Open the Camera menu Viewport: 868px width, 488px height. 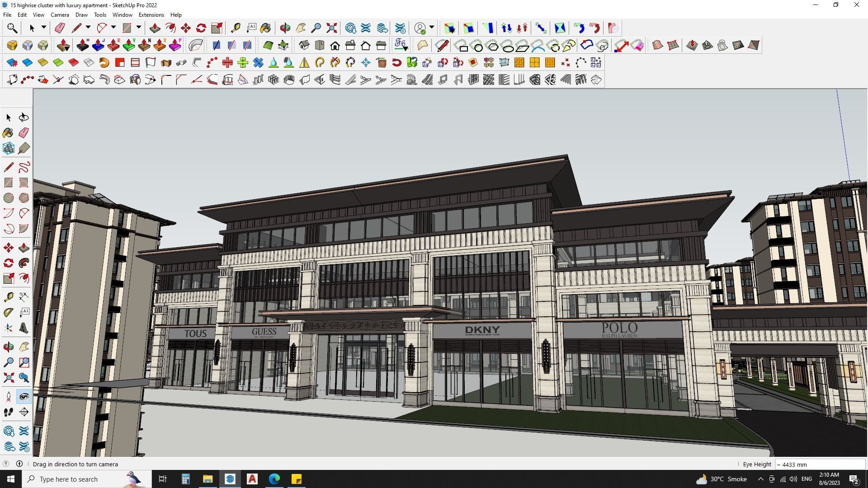point(60,15)
